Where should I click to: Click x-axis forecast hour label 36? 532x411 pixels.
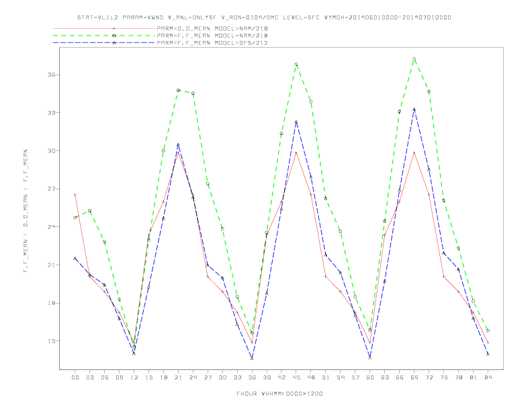tap(252, 377)
